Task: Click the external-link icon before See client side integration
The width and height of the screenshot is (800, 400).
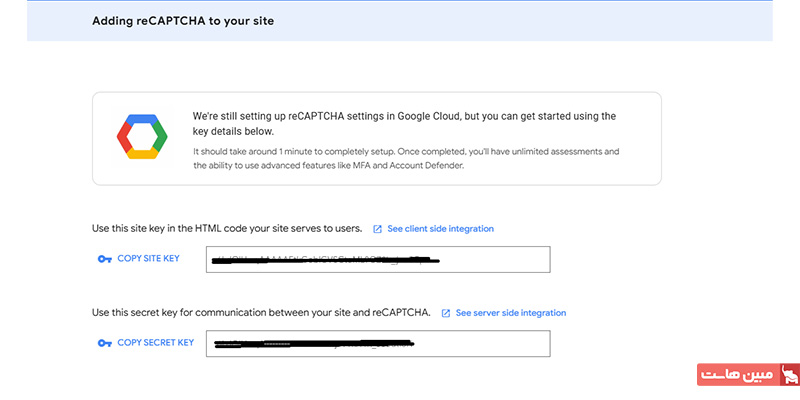Action: point(378,229)
